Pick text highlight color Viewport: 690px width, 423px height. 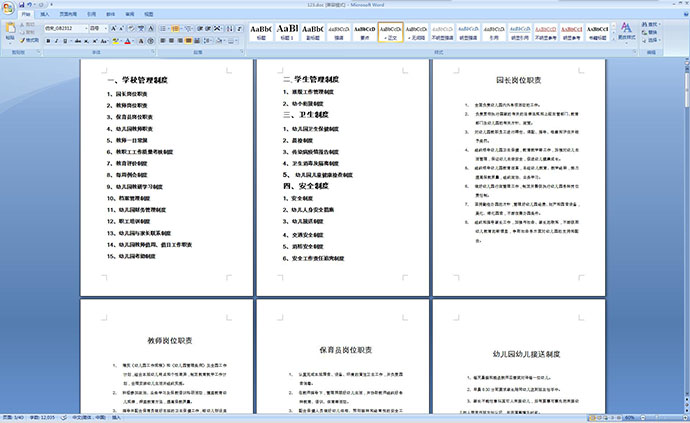[x=115, y=41]
